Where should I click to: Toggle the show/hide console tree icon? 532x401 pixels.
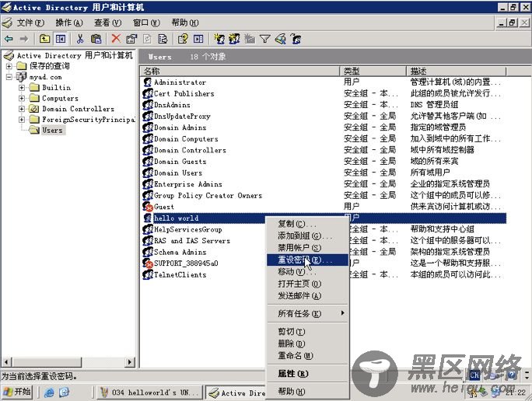click(61, 39)
